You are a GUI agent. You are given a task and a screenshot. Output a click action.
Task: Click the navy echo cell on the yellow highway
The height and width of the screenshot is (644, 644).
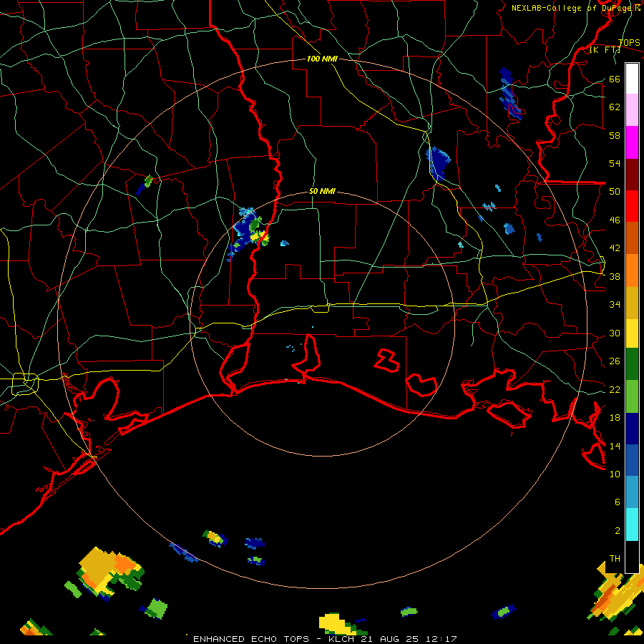(437, 163)
